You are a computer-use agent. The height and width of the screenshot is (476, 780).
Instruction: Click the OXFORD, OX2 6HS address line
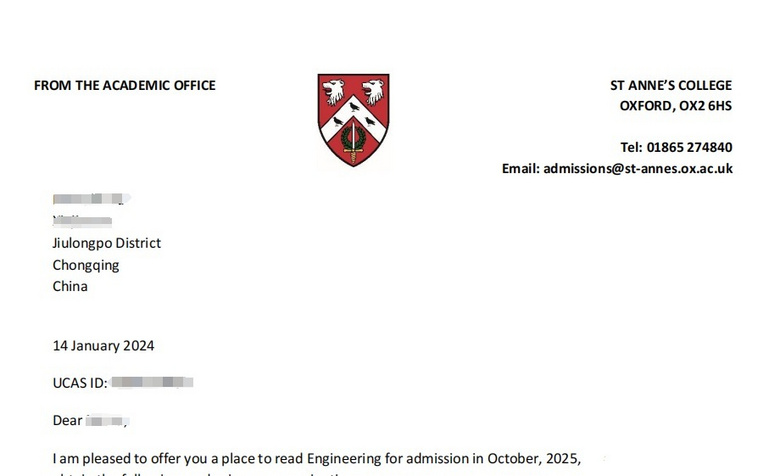pyautogui.click(x=676, y=106)
